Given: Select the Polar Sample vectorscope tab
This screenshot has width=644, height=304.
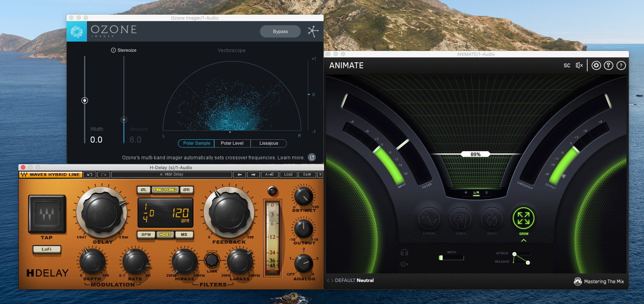Looking at the screenshot, I should (x=197, y=143).
